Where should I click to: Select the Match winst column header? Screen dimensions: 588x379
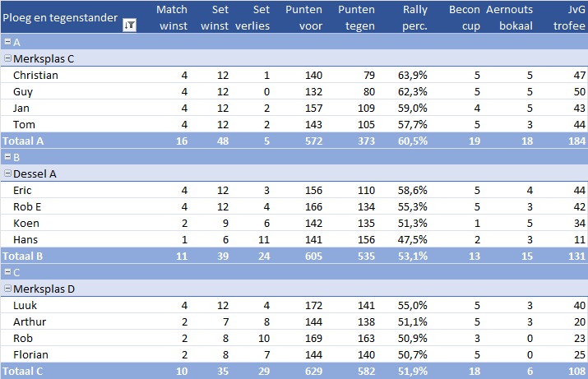(x=172, y=17)
